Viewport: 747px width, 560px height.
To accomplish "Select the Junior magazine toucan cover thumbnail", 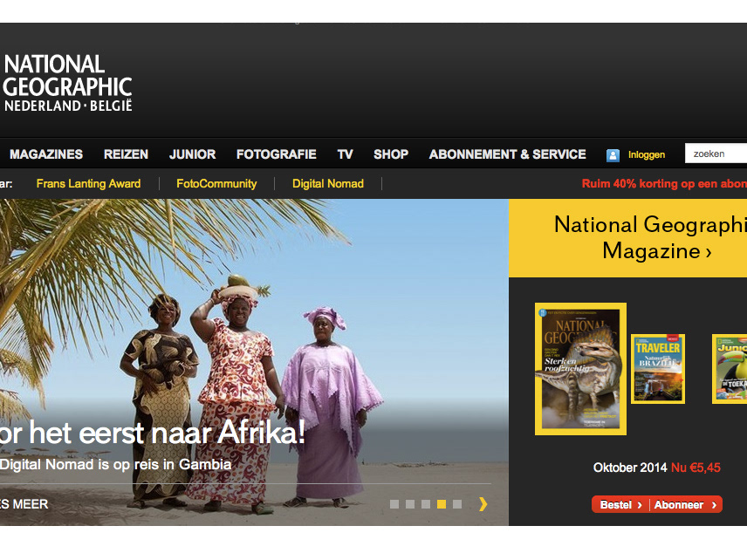I will [x=730, y=369].
